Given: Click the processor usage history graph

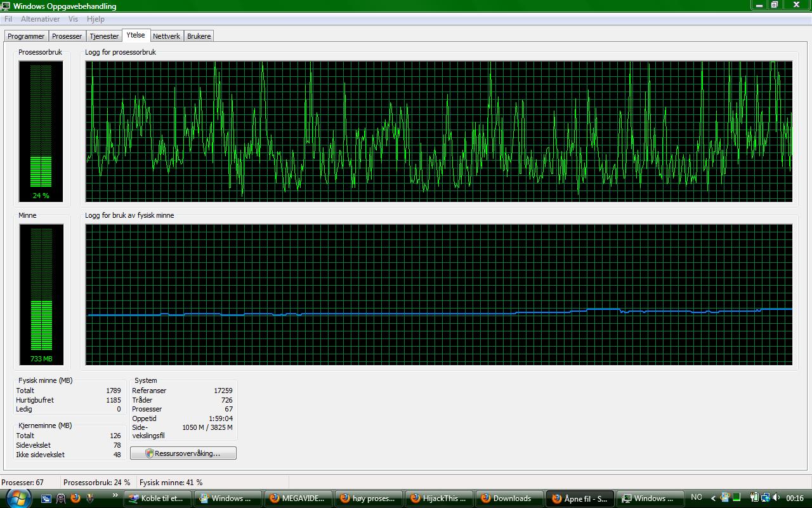Looking at the screenshot, I should pyautogui.click(x=439, y=131).
